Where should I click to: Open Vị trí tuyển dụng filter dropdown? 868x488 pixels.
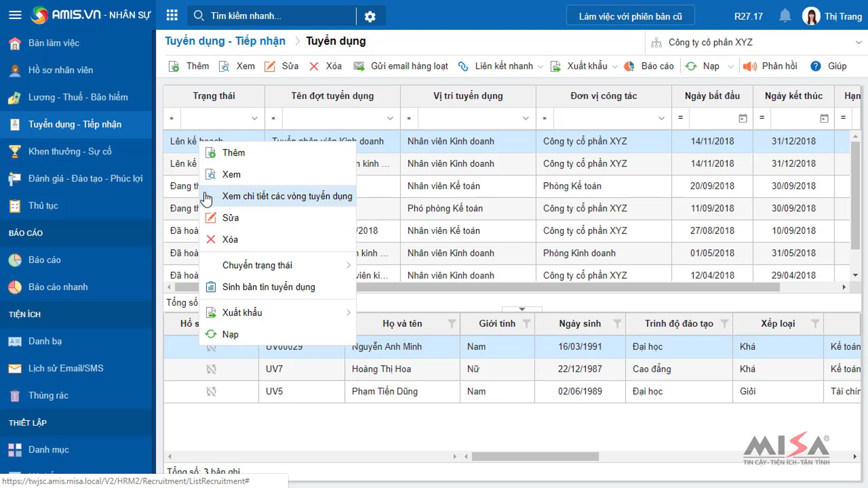pyautogui.click(x=526, y=118)
